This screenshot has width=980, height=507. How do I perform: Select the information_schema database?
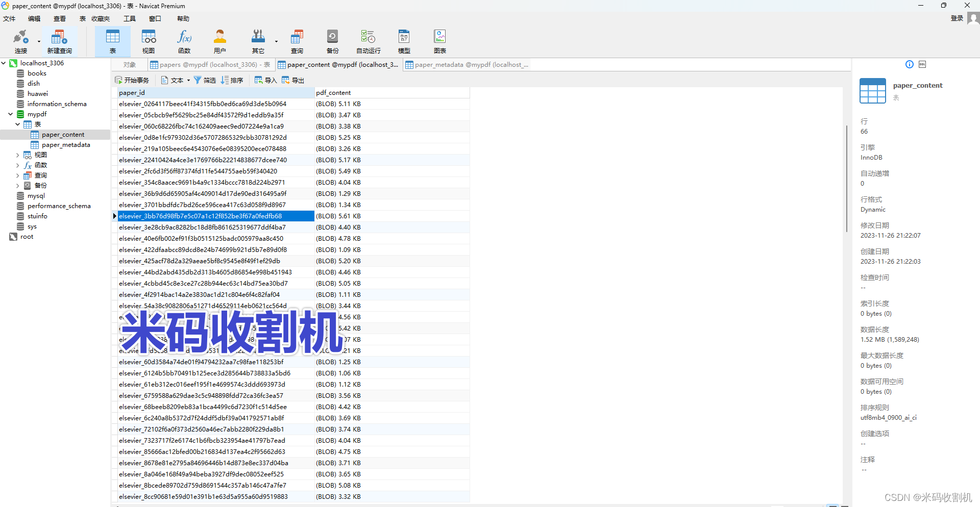pos(57,104)
